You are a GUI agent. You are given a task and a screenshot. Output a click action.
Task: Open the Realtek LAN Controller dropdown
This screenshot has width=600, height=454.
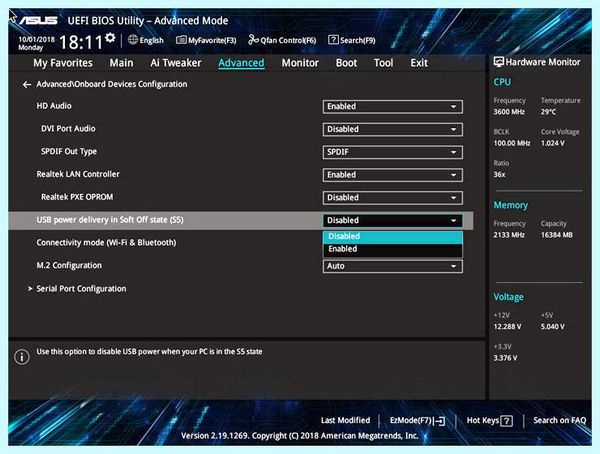[393, 175]
